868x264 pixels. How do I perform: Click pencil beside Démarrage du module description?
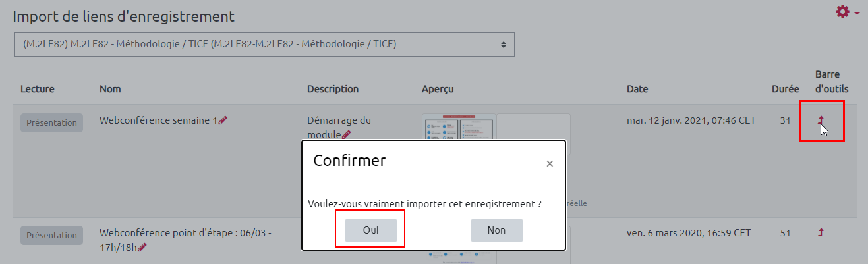point(347,134)
